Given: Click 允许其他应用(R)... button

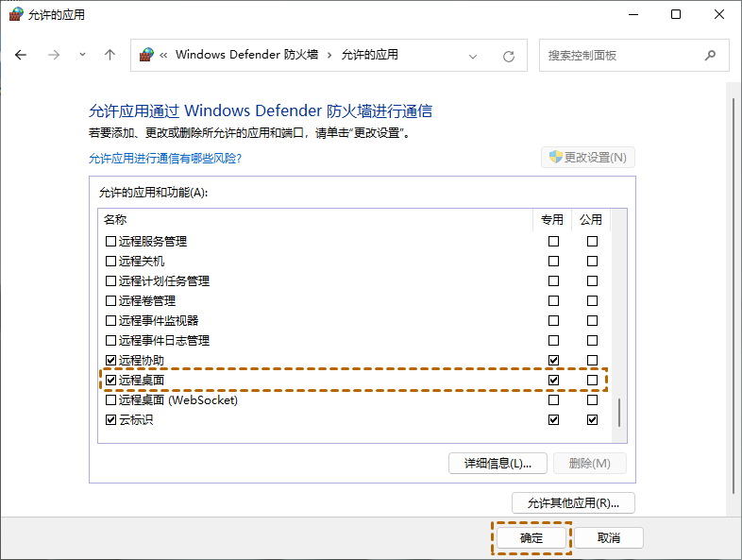Looking at the screenshot, I should tap(573, 503).
